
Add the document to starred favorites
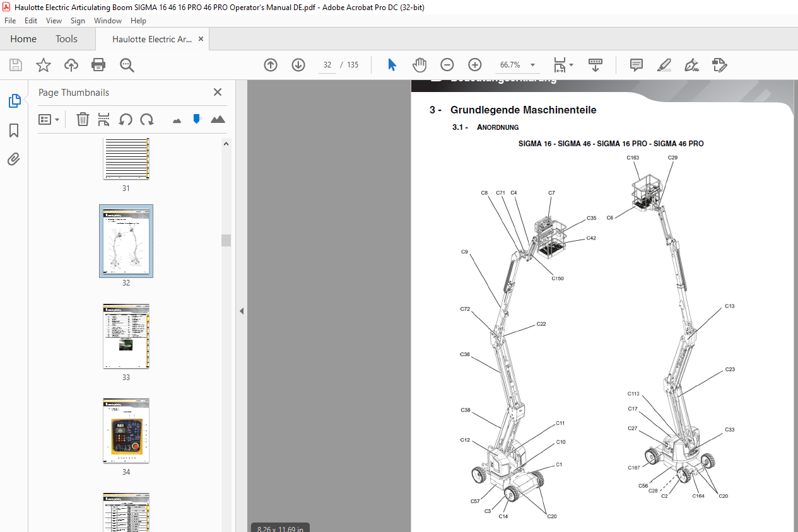tap(44, 65)
